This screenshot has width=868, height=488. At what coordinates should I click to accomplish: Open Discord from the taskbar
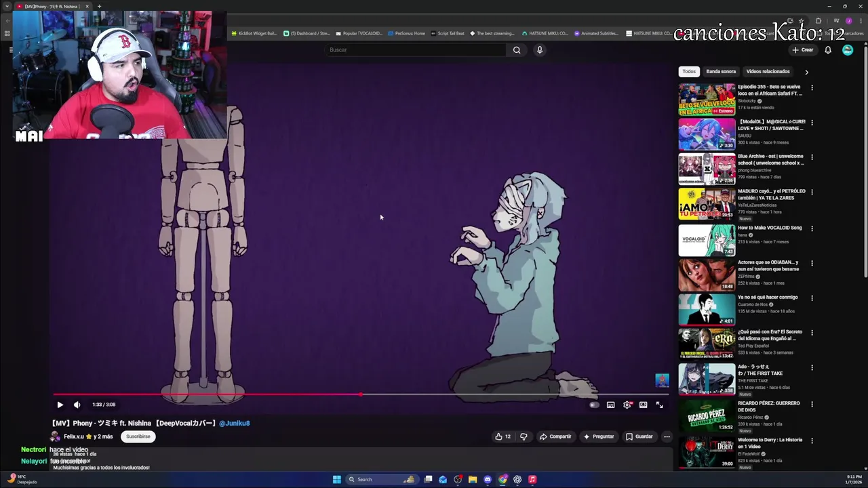point(488,479)
